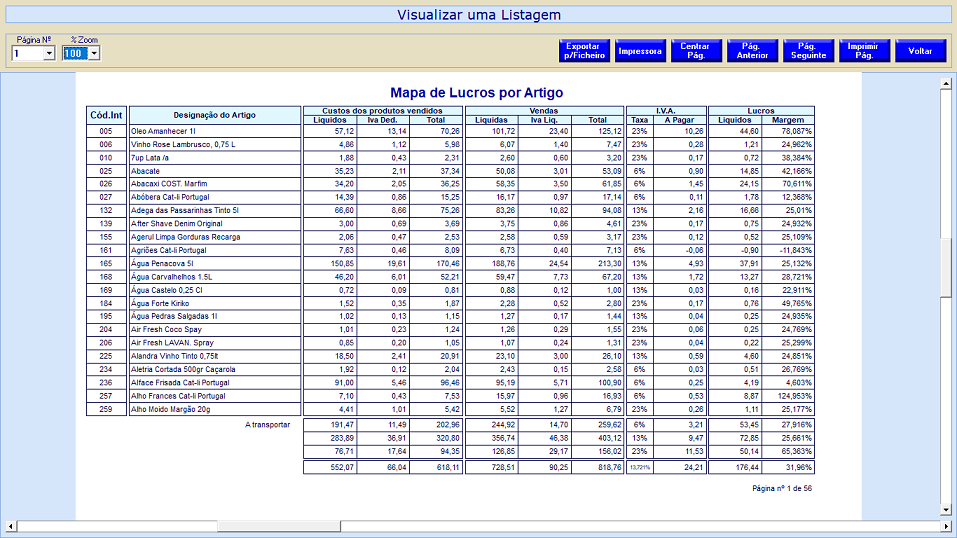957x538 pixels.
Task: Open the Impressora printer settings
Action: pos(640,51)
